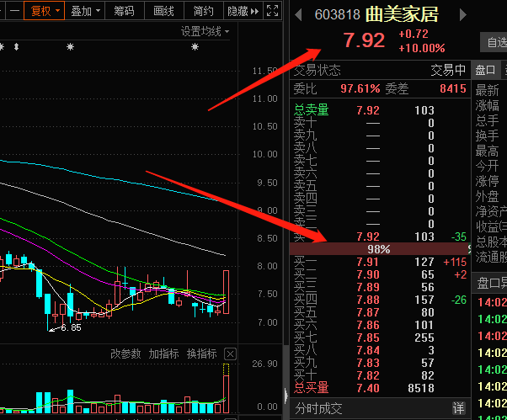Click stock code 603818
This screenshot has width=507, height=420.
point(337,14)
